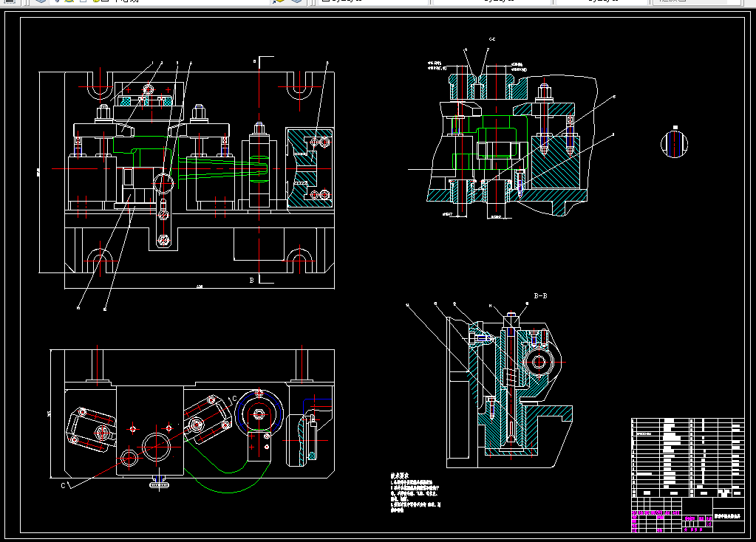The height and width of the screenshot is (542, 756).
Task: Select the cyan hatched V-block in front view
Action: coord(310,168)
